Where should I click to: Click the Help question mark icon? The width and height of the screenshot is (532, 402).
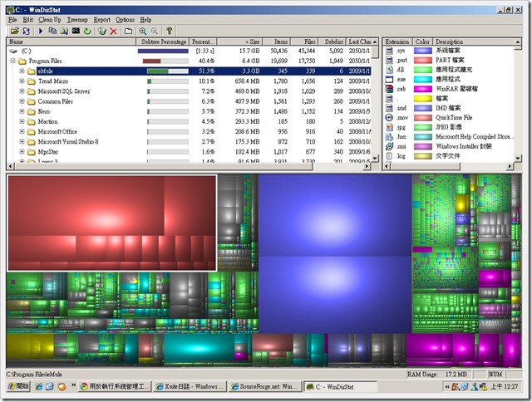[170, 31]
